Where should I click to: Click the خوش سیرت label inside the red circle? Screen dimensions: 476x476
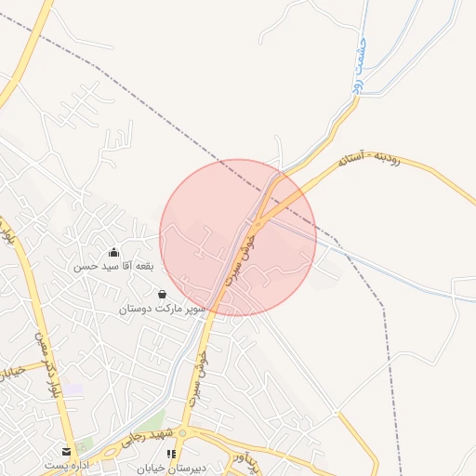(240, 260)
